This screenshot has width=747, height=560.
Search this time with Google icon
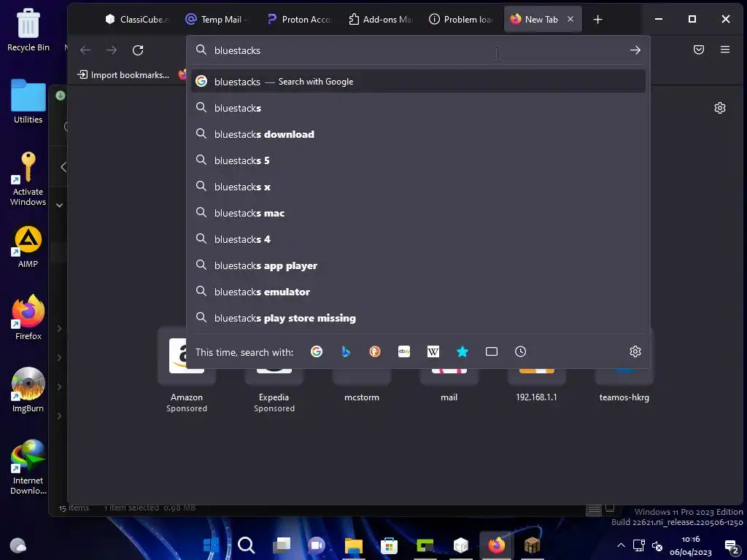click(317, 351)
